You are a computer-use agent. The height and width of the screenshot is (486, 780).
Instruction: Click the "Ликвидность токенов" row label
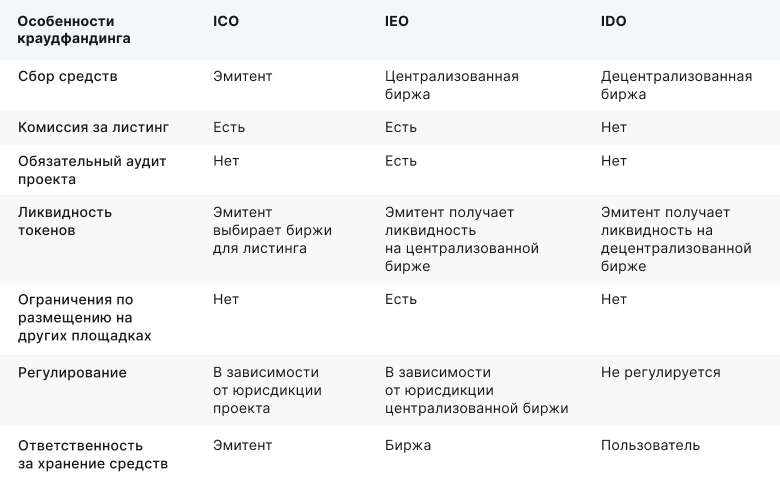coord(65,221)
